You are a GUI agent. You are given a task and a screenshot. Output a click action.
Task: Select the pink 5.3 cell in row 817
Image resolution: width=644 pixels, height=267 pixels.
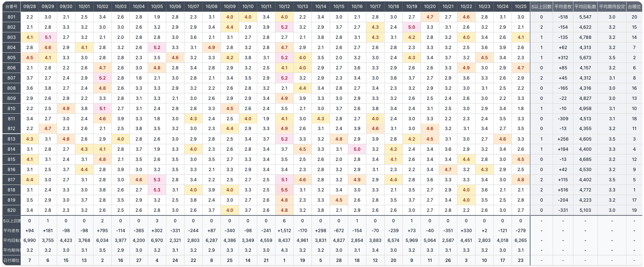click(157, 179)
